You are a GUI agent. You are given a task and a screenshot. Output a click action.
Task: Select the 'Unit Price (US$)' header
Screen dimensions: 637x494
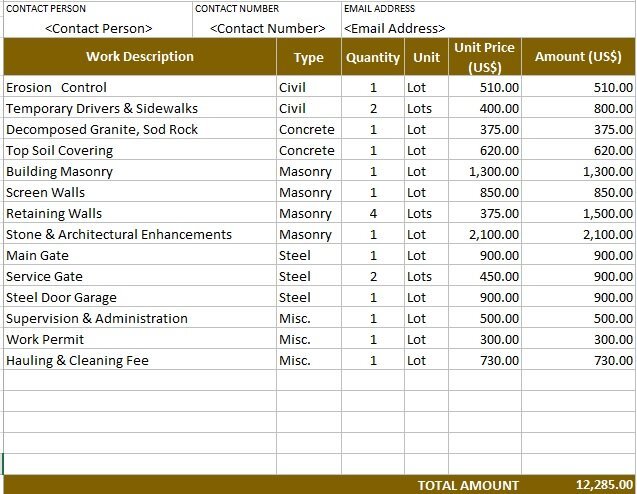pos(485,56)
